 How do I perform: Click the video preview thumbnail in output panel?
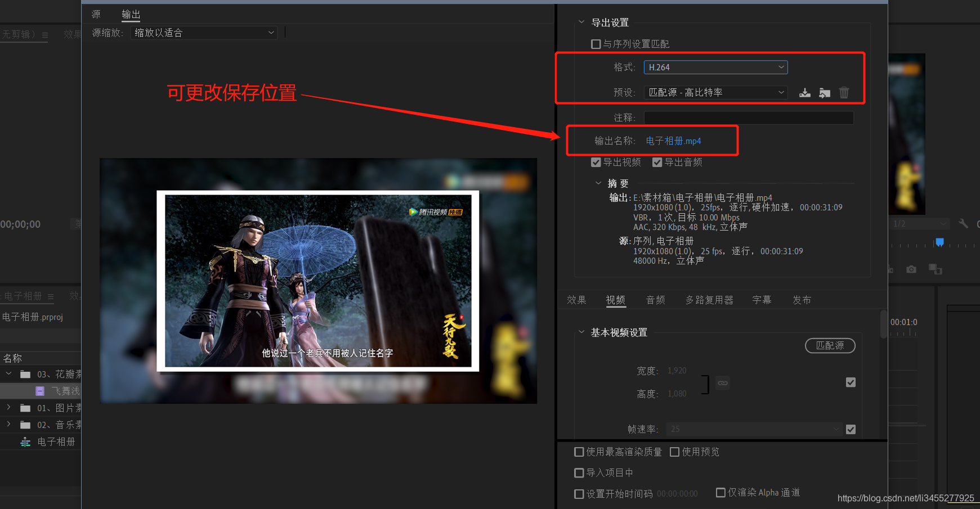pyautogui.click(x=318, y=281)
